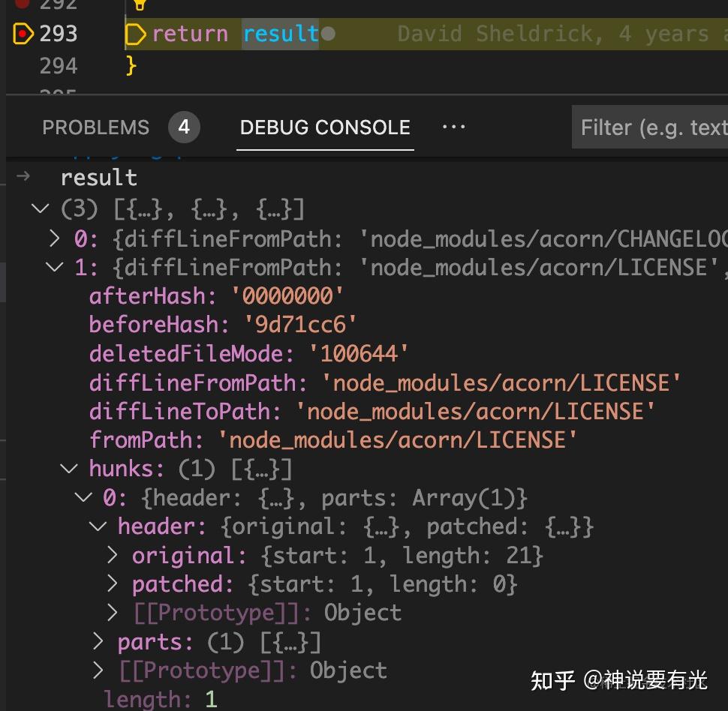Expand the patched object showing length 0
This screenshot has height=711, width=728.
pos(111,583)
